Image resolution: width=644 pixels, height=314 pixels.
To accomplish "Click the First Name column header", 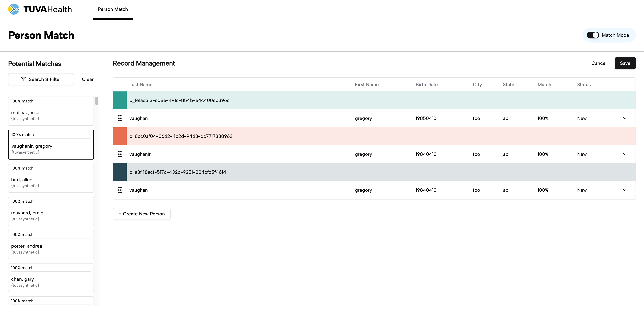I will click(367, 85).
